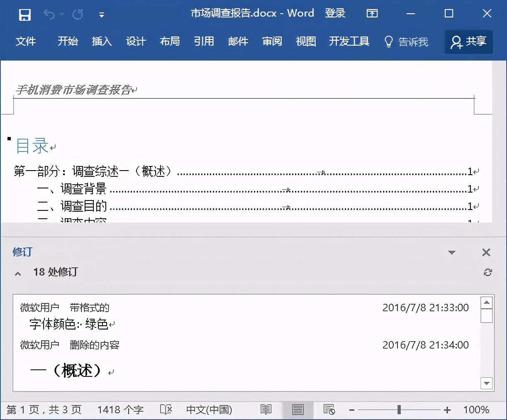Enable Print Layout view
Screen dimensions: 507x420
point(297,410)
